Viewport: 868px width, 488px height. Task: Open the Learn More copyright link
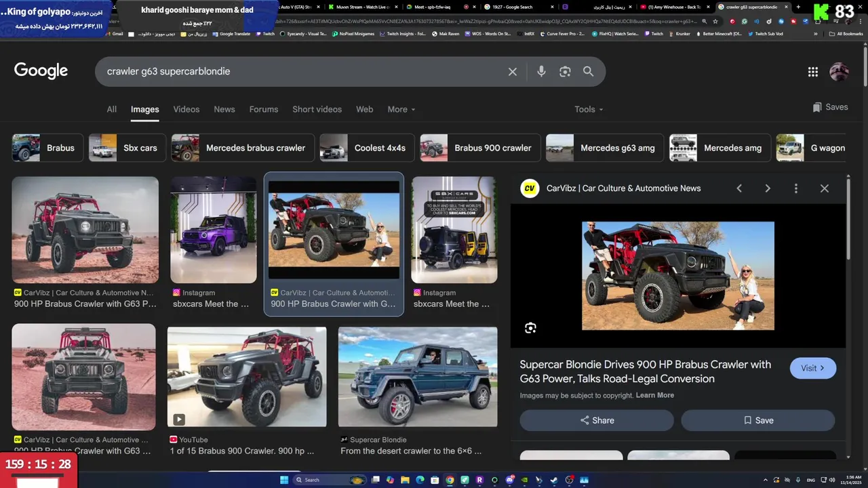(655, 395)
